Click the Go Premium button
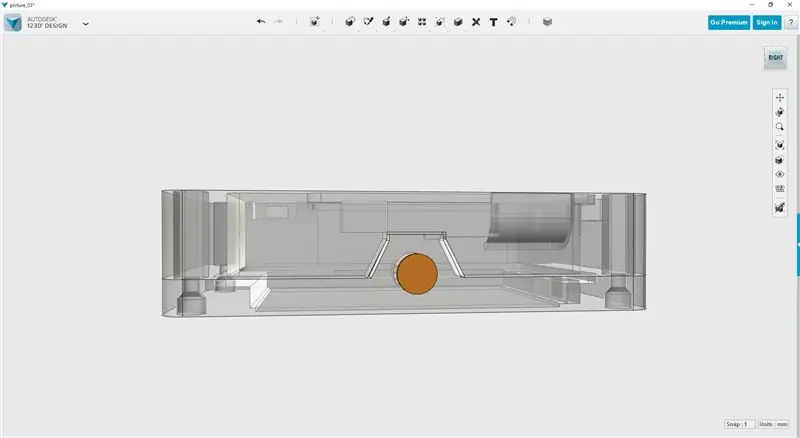 (x=729, y=22)
